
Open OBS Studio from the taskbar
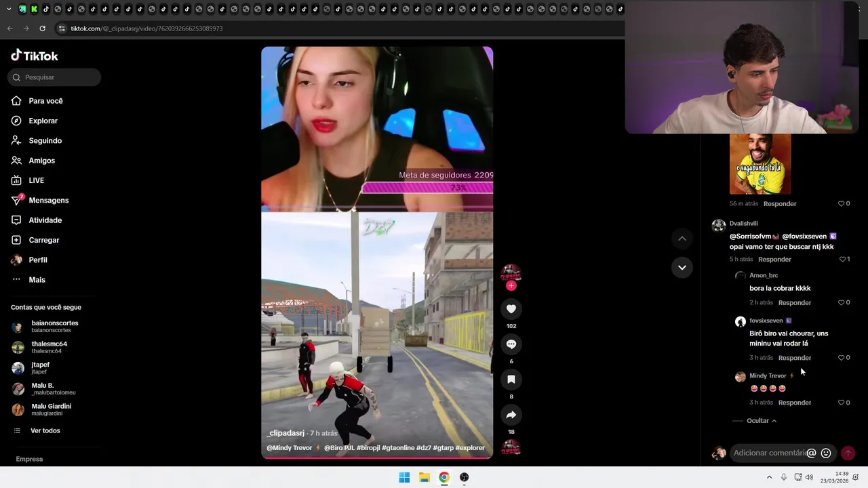(465, 477)
